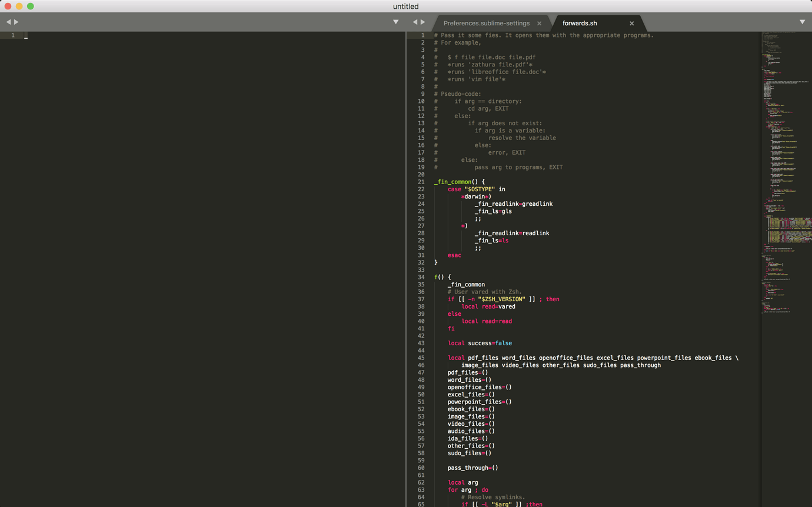Go to next tab in right pane
Screen dimensions: 812x507
(x=423, y=22)
